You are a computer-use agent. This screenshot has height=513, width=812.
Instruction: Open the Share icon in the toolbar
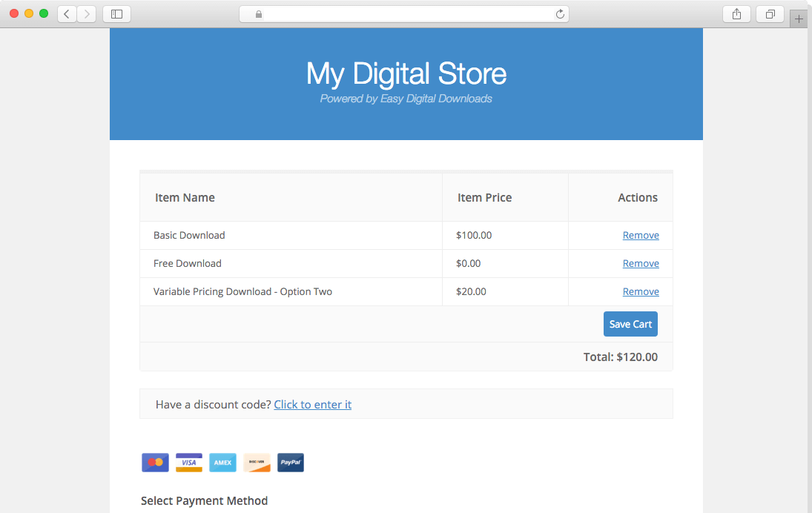tap(736, 14)
